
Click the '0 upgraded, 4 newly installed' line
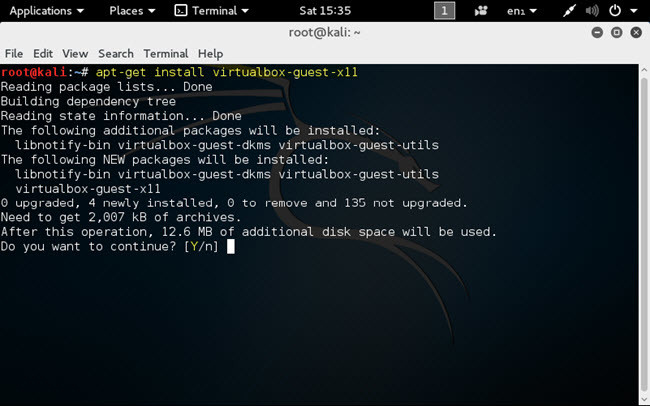coord(234,203)
